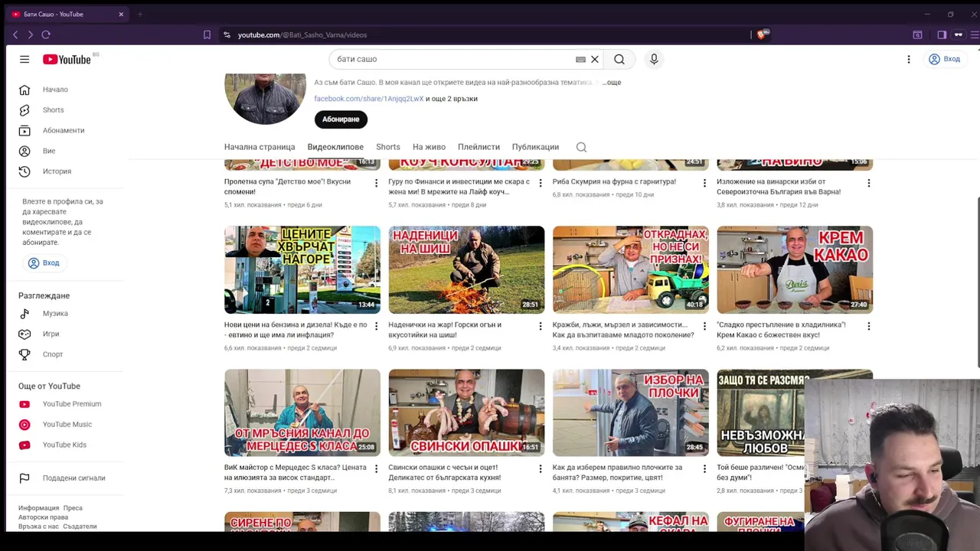
Task: Open the Наденици на шиш thumbnail
Action: tap(466, 269)
